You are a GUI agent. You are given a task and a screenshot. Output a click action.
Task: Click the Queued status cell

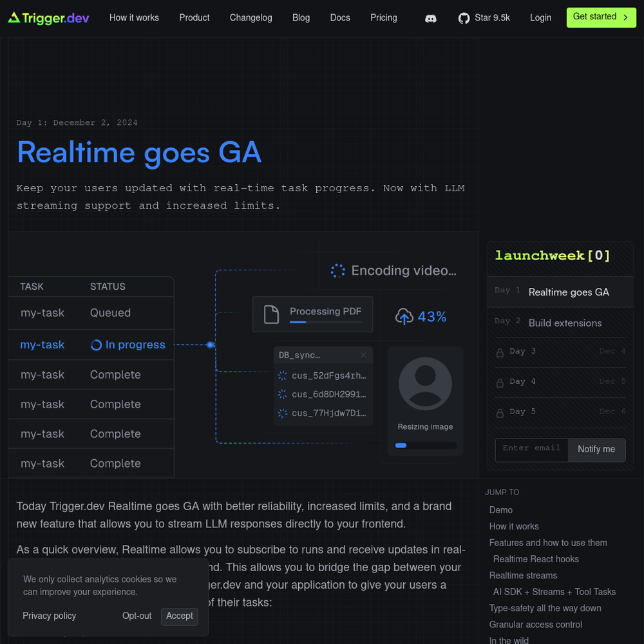[x=111, y=313]
